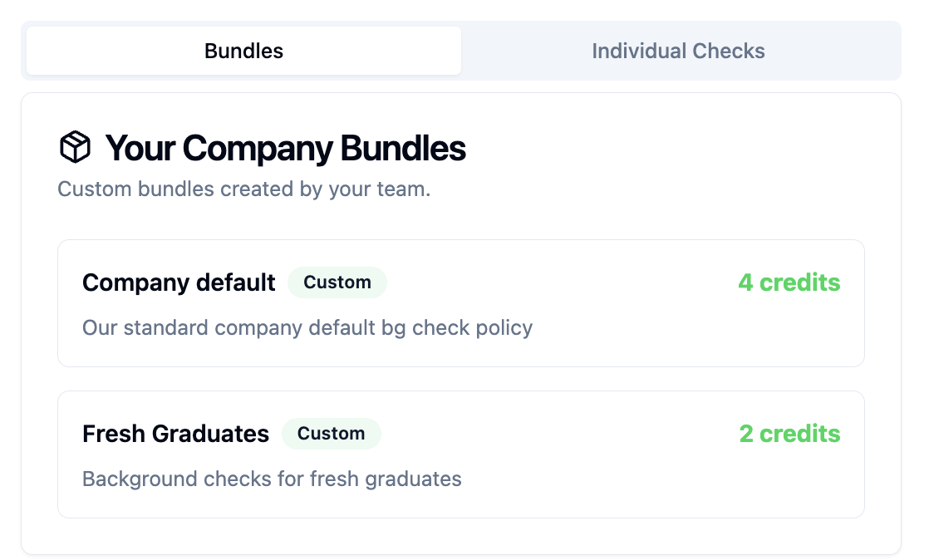929x560 pixels.
Task: Click the 4 credits label
Action: point(789,282)
